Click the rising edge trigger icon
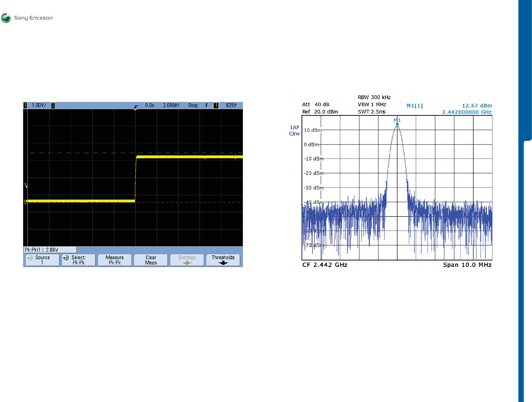Image resolution: width=532 pixels, height=402 pixels. click(206, 105)
